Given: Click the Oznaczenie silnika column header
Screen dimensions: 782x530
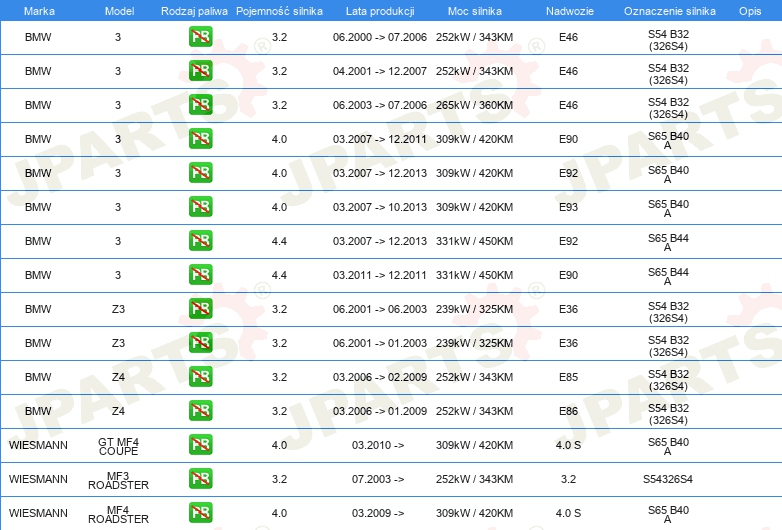Looking at the screenshot, I should [669, 11].
